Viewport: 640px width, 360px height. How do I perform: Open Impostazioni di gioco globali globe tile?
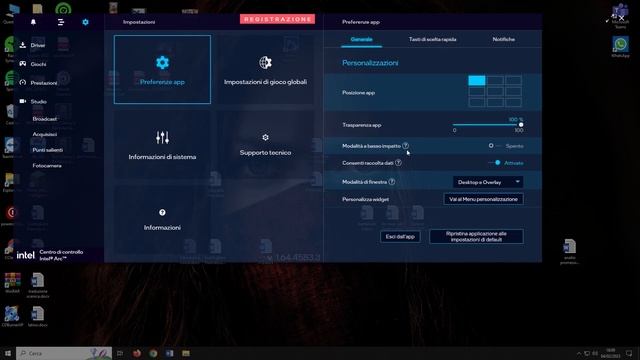265,69
